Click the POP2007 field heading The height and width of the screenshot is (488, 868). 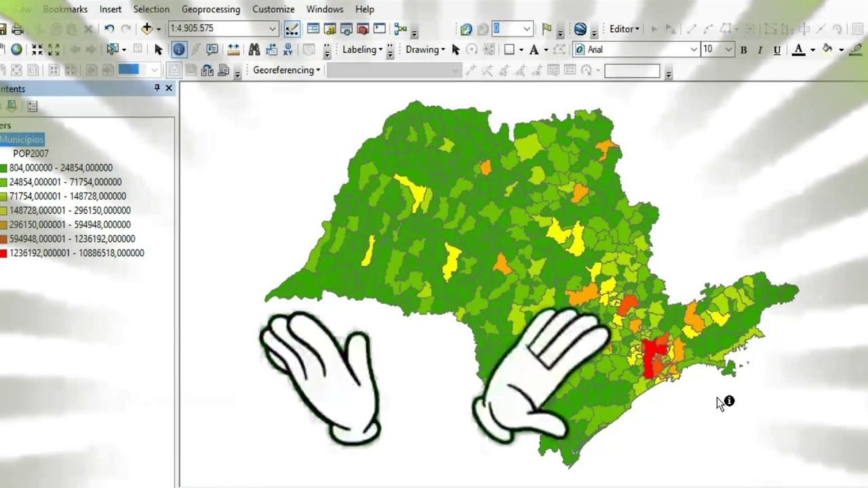tap(31, 154)
